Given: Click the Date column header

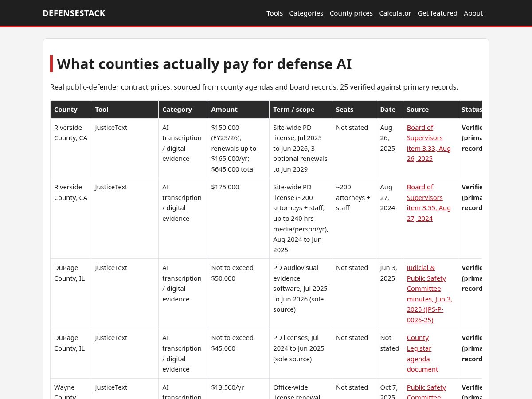Looking at the screenshot, I should [390, 110].
